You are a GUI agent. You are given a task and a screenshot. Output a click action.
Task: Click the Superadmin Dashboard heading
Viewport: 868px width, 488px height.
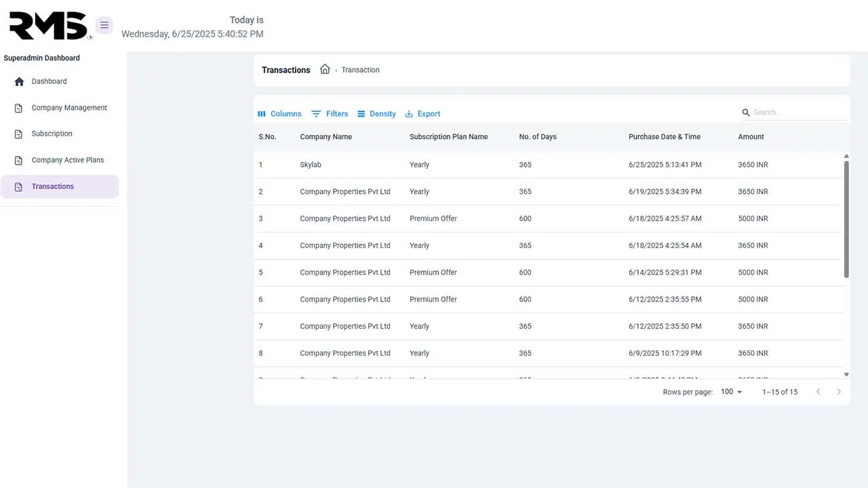[42, 58]
